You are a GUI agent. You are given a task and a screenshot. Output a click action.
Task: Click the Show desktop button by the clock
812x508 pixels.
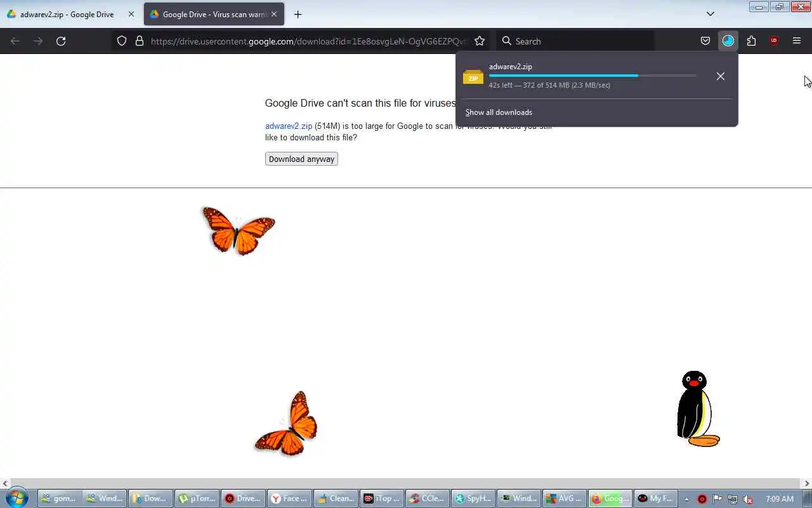click(808, 498)
